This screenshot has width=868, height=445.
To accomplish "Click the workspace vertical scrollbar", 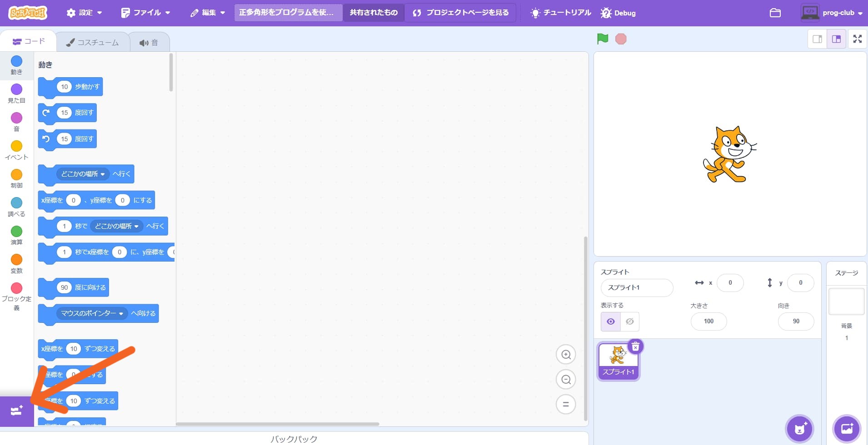I will tap(585, 329).
